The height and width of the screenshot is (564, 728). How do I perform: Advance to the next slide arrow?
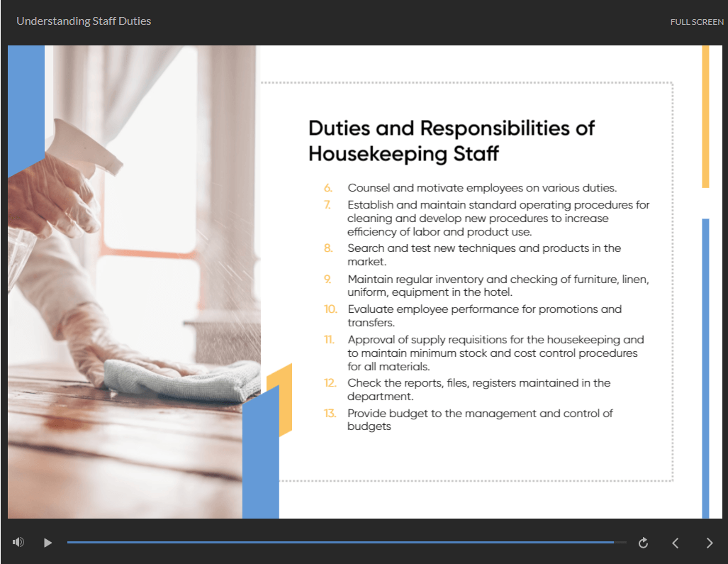[x=710, y=543]
